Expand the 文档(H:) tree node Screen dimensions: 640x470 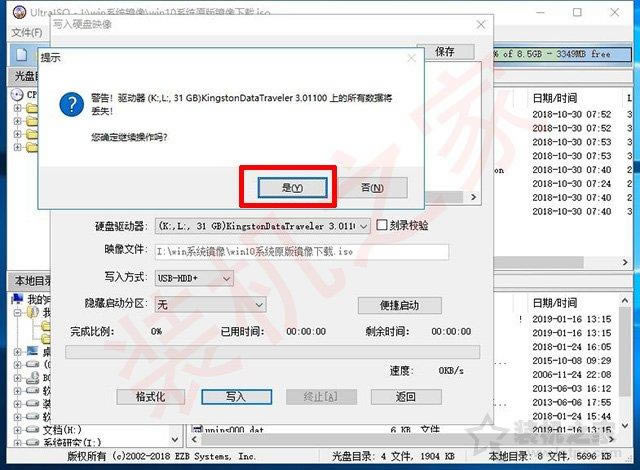pyautogui.click(x=17, y=430)
